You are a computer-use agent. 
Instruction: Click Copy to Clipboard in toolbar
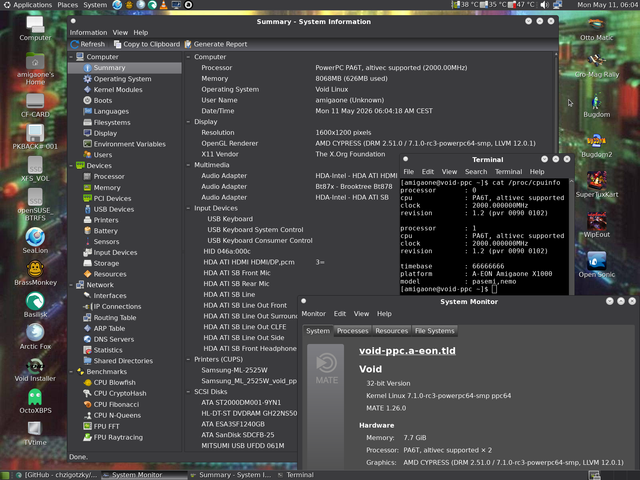coord(147,44)
